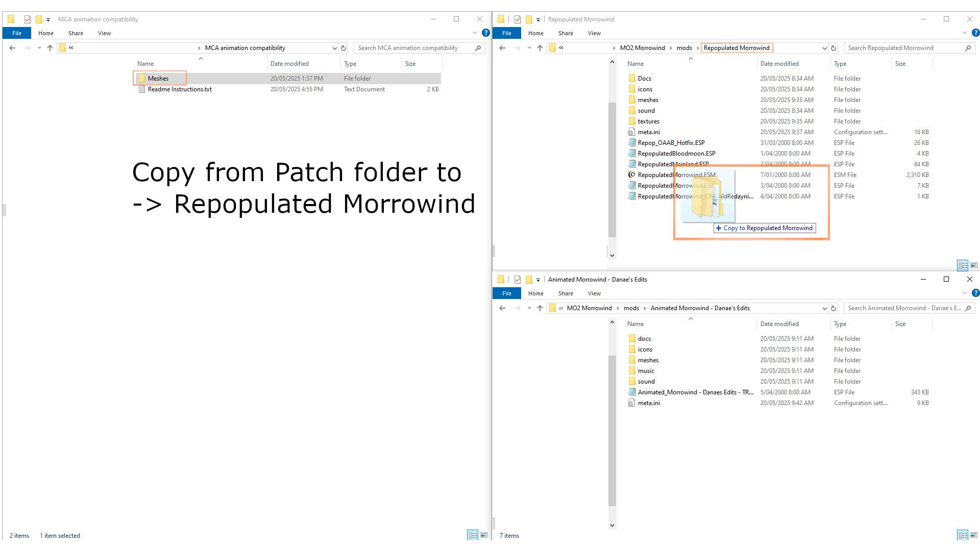
Task: Open File tab in MCA animation compatibility window
Action: (x=17, y=33)
